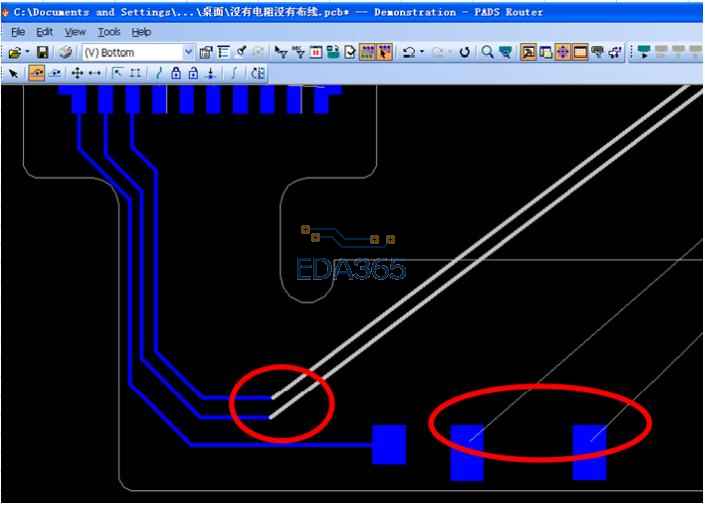
Task: Open the File menu
Action: tap(18, 32)
